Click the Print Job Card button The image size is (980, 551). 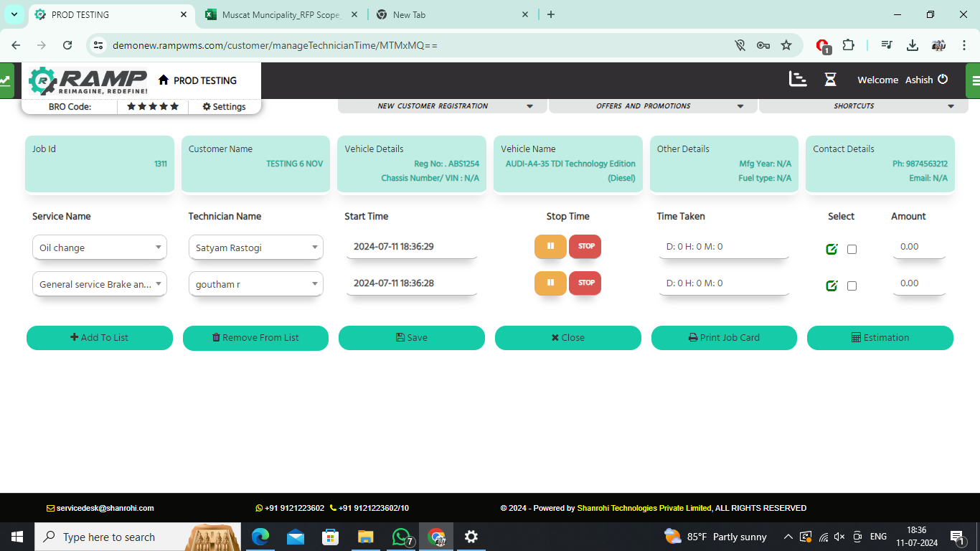pos(724,338)
